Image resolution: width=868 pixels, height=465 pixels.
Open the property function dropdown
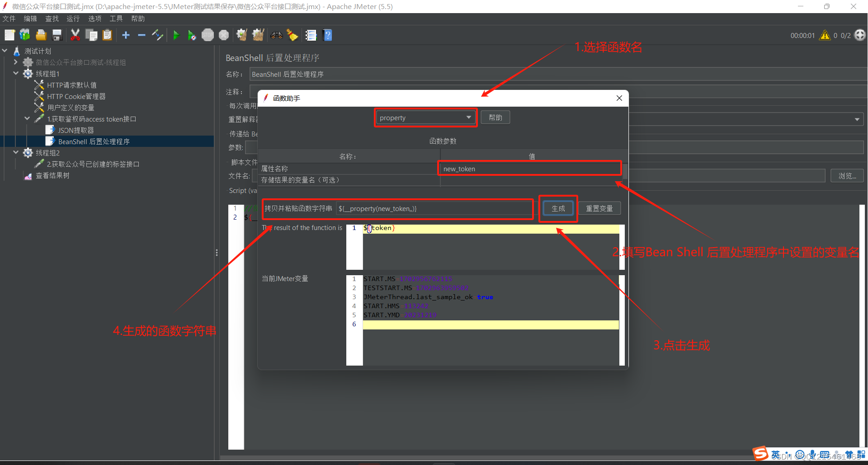coord(425,117)
